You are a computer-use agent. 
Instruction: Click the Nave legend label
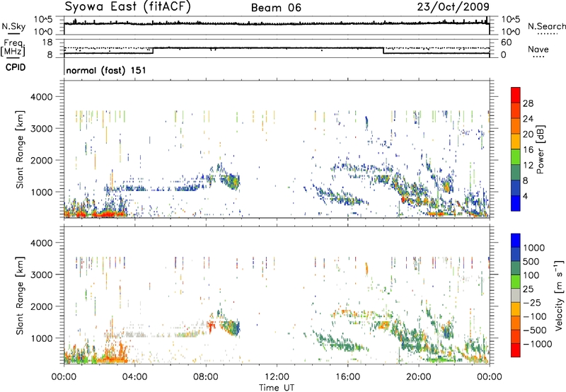[x=538, y=50]
